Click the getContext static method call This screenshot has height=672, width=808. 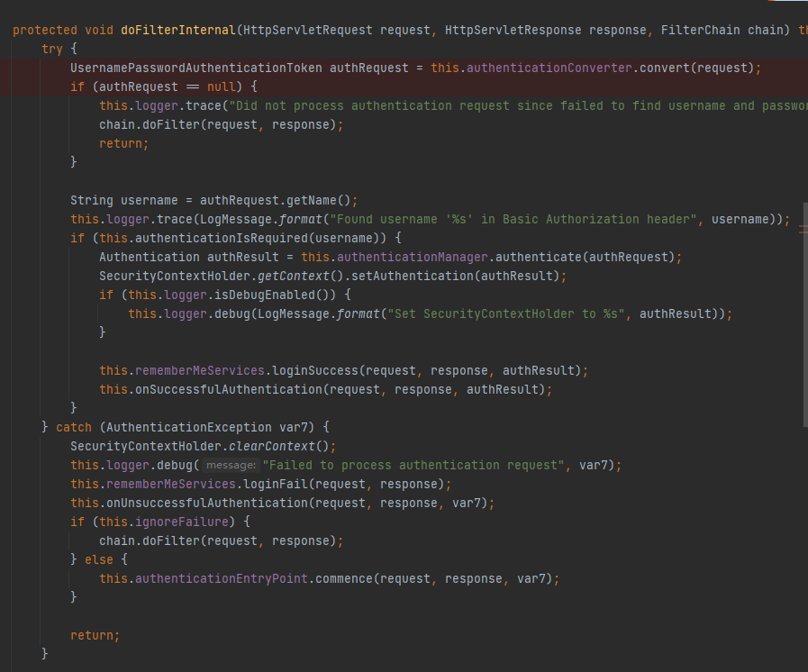[x=294, y=277]
